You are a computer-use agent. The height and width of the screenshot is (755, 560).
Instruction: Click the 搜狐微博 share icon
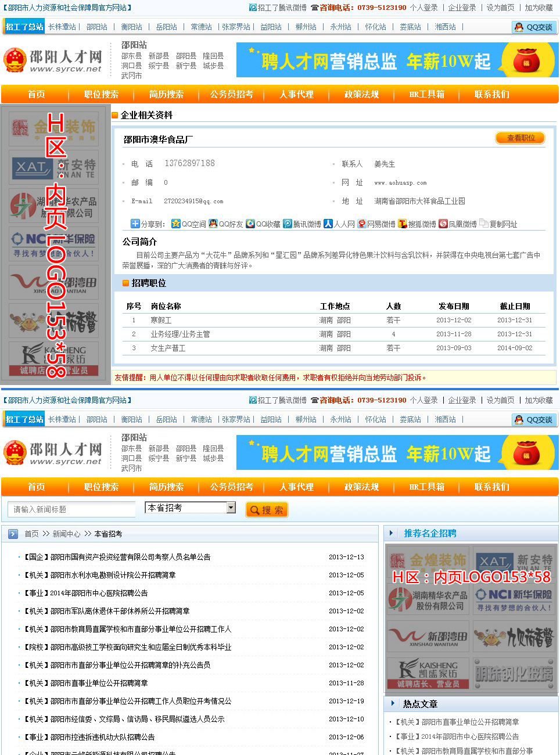point(403,224)
